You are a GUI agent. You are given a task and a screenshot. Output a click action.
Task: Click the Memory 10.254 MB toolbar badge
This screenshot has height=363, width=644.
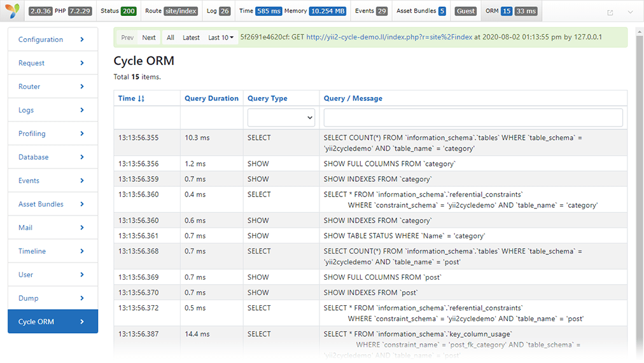(x=327, y=11)
